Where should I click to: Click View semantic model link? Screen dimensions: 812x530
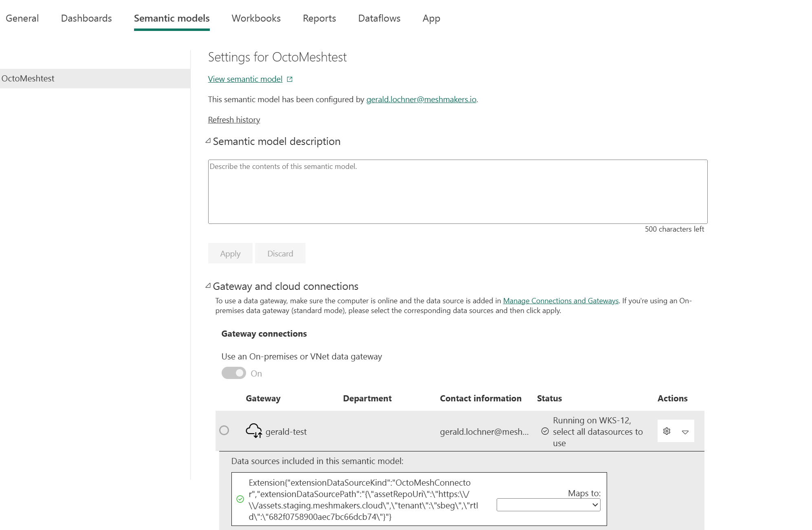click(x=245, y=79)
